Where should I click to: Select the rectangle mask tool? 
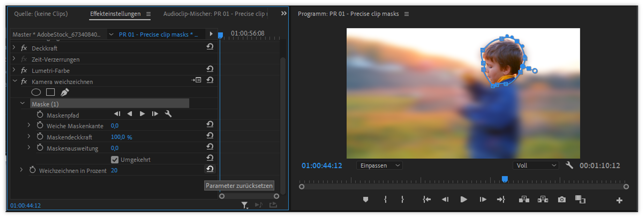tap(50, 92)
